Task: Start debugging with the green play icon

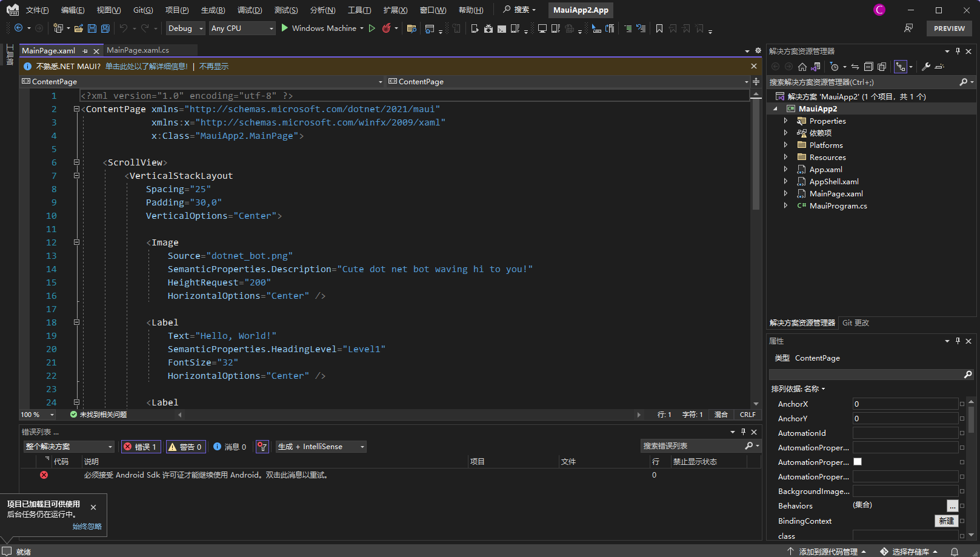Action: pos(285,28)
